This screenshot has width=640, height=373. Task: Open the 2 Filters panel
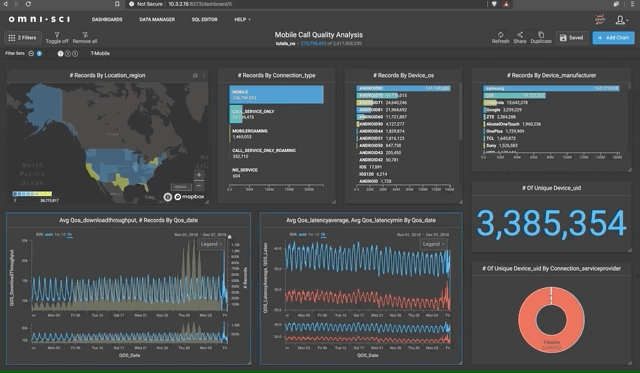(x=22, y=38)
